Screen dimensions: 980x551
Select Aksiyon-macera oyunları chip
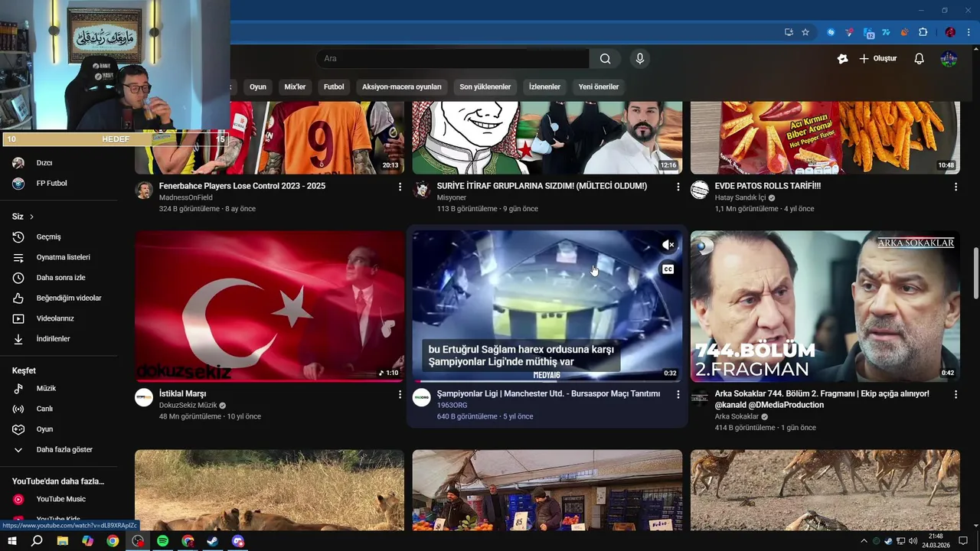pos(402,86)
